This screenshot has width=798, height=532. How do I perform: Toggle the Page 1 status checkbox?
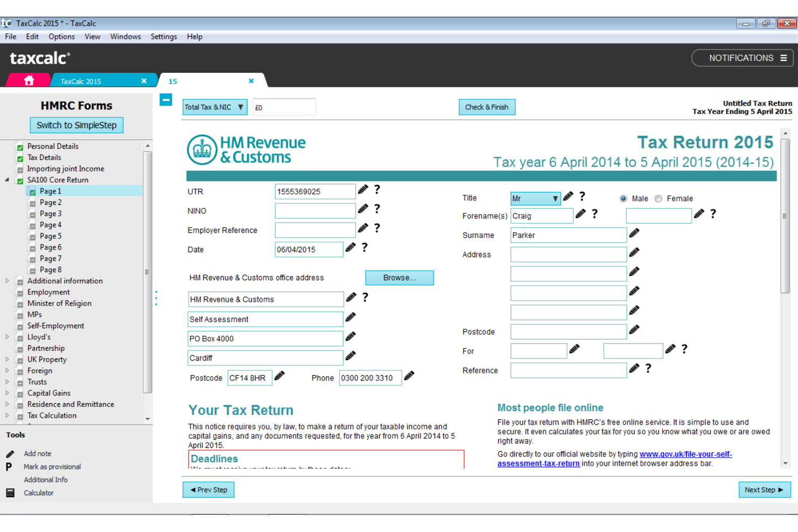pyautogui.click(x=32, y=192)
